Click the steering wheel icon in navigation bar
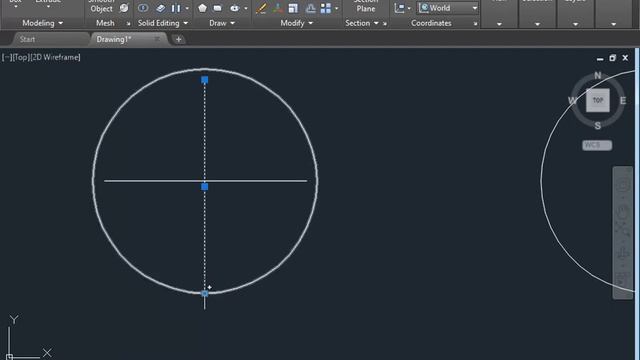 pos(622,186)
